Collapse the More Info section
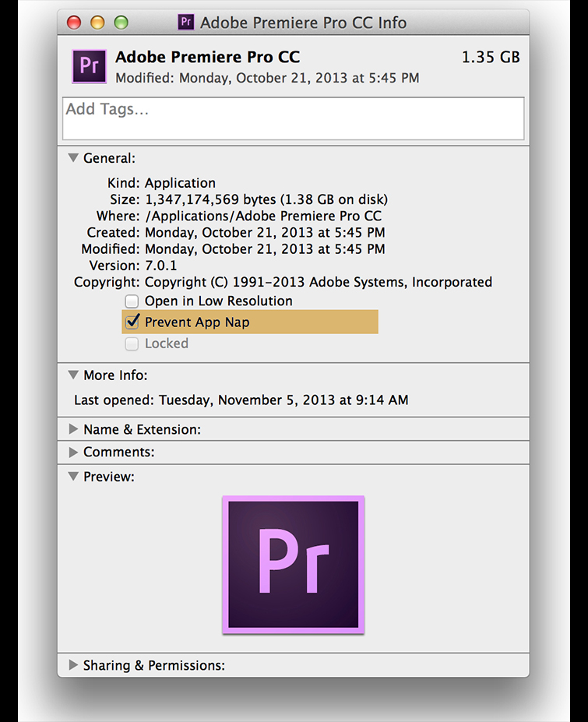588x722 pixels. (73, 375)
